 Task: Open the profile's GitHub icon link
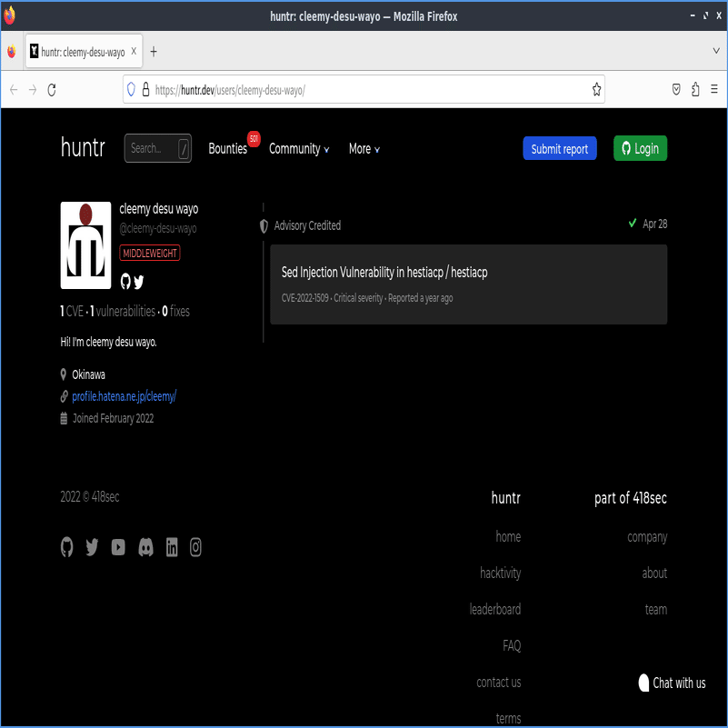125,282
